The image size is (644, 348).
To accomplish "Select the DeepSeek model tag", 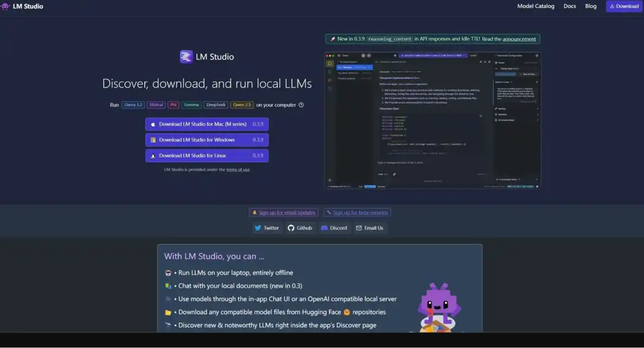I will 216,105.
